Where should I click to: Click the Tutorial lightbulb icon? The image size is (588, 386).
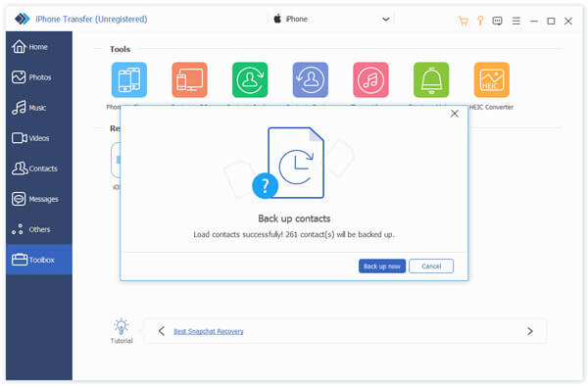pyautogui.click(x=122, y=327)
